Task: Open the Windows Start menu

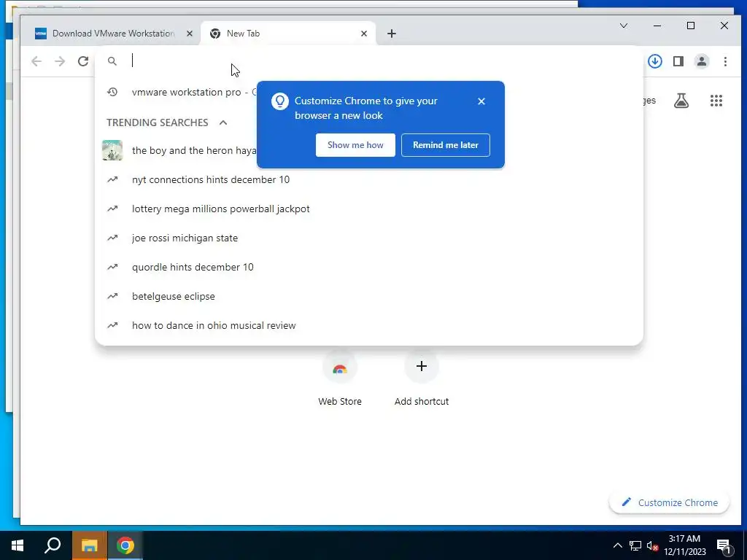Action: point(18,545)
